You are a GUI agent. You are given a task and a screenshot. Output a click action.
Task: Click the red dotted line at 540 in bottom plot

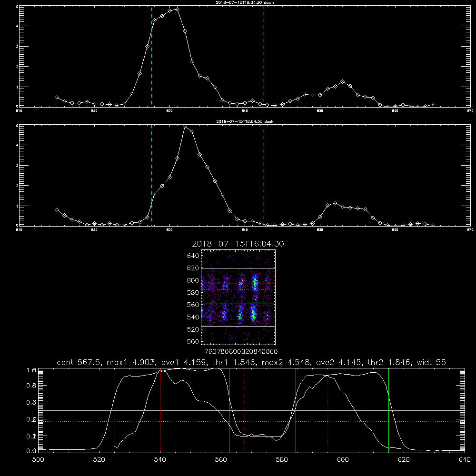coord(160,410)
